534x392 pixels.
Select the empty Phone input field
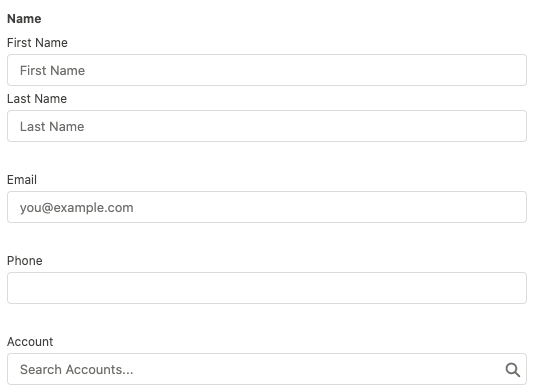point(267,288)
